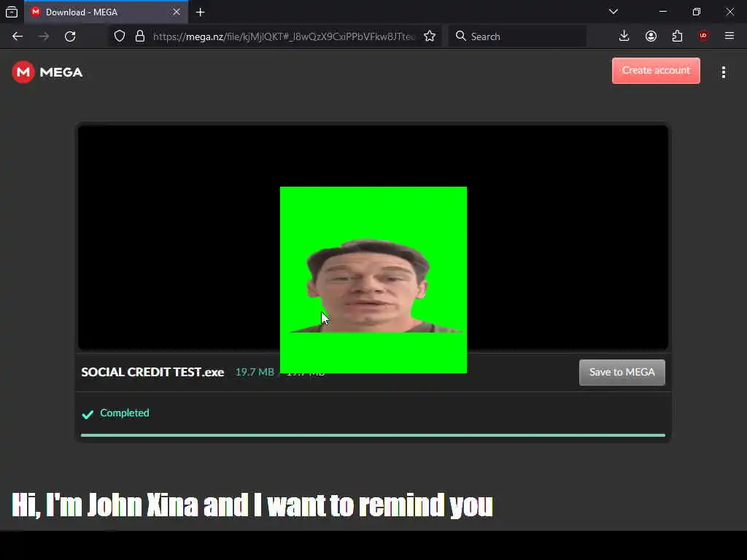
Task: Open the extensions puzzle icon
Action: [x=677, y=36]
